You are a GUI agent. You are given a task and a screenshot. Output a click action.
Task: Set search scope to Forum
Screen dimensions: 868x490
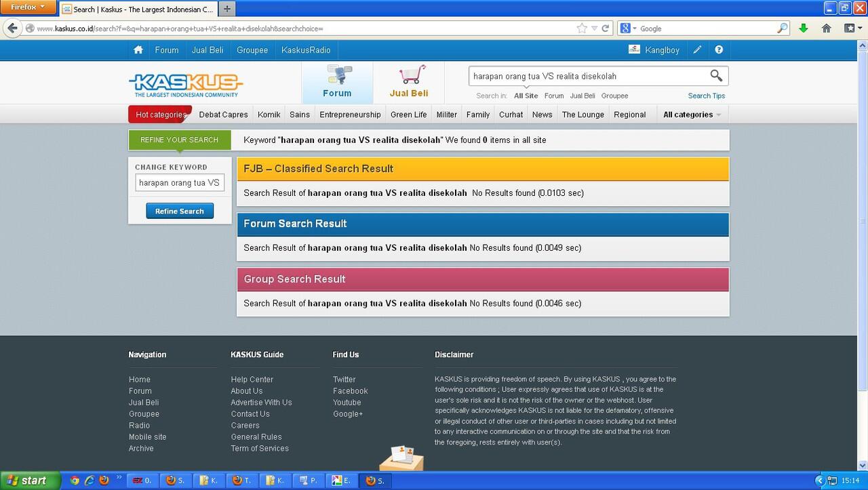click(554, 96)
